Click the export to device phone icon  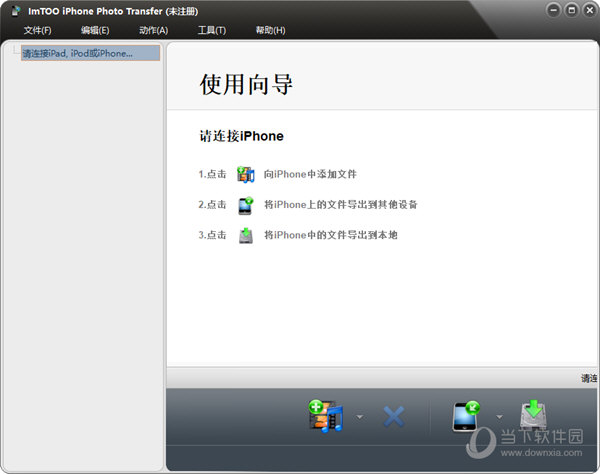tap(466, 416)
